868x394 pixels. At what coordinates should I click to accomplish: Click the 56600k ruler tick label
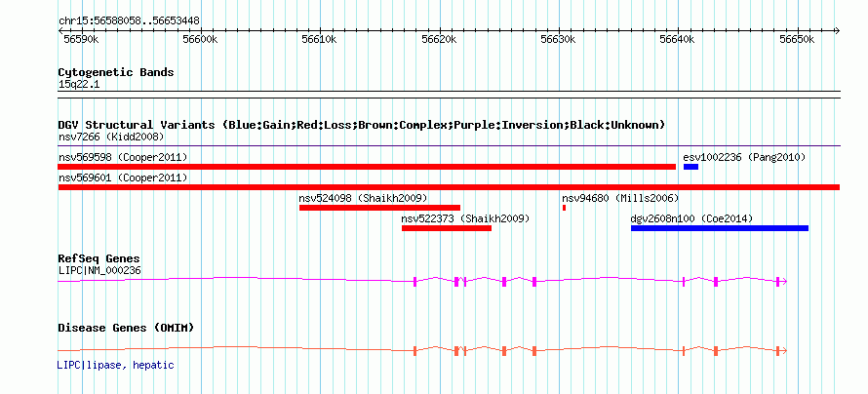tap(200, 40)
